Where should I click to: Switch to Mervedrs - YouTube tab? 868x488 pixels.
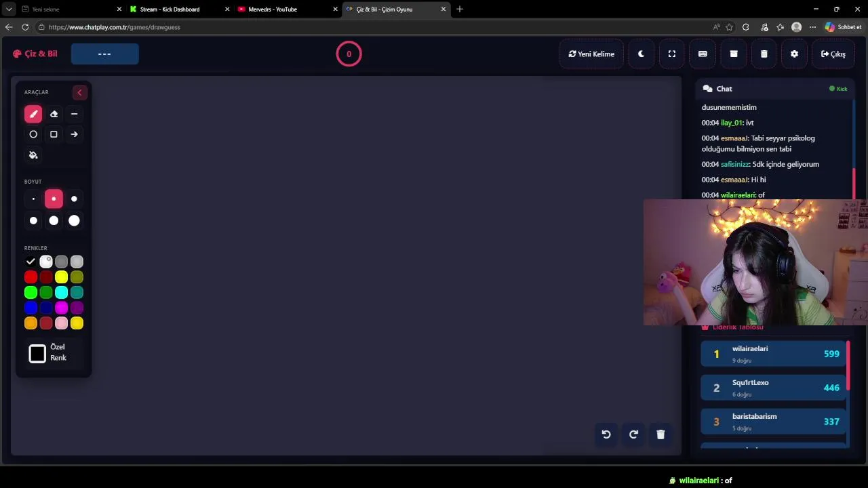[286, 9]
